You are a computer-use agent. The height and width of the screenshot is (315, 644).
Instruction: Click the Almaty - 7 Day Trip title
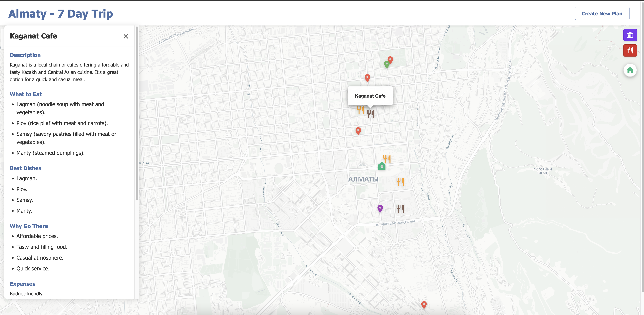coord(61,14)
